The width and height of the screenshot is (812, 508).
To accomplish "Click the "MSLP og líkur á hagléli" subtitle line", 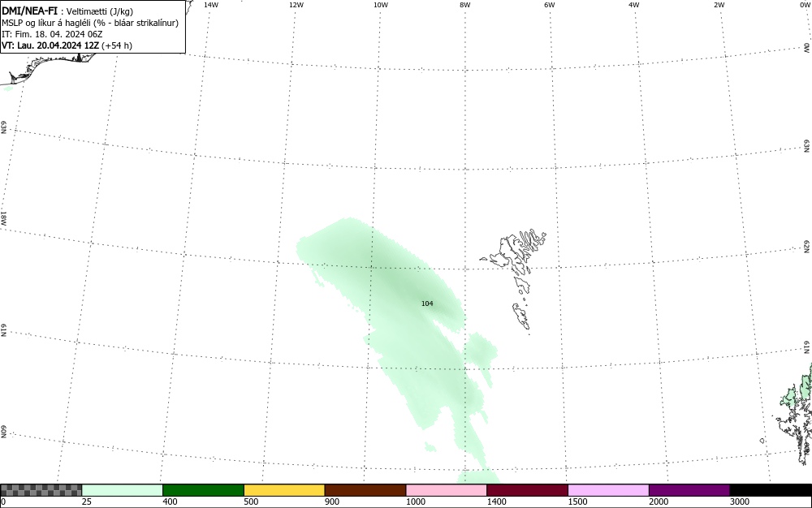I will click(x=90, y=23).
